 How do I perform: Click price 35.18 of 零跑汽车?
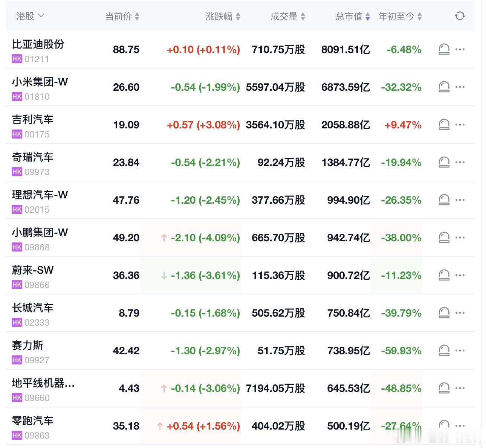[126, 426]
